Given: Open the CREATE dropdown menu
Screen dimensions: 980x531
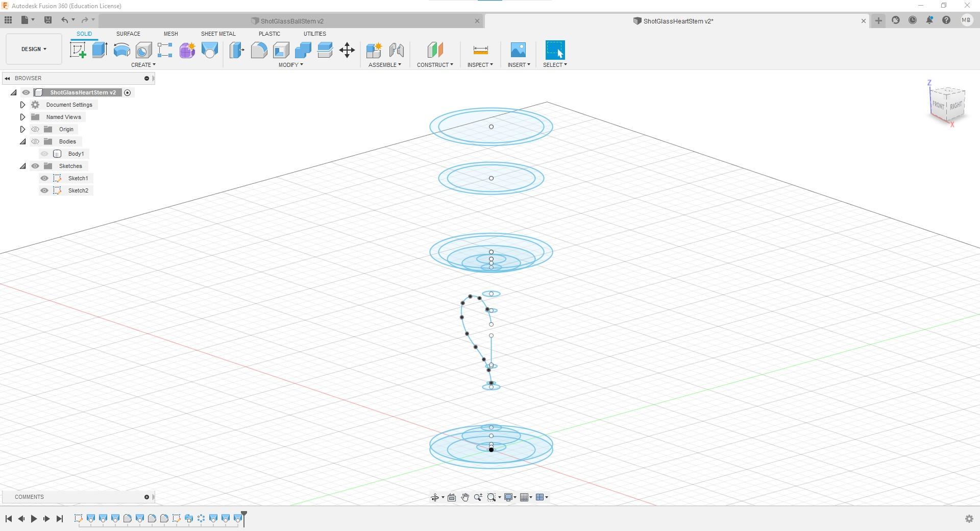Looking at the screenshot, I should click(143, 65).
